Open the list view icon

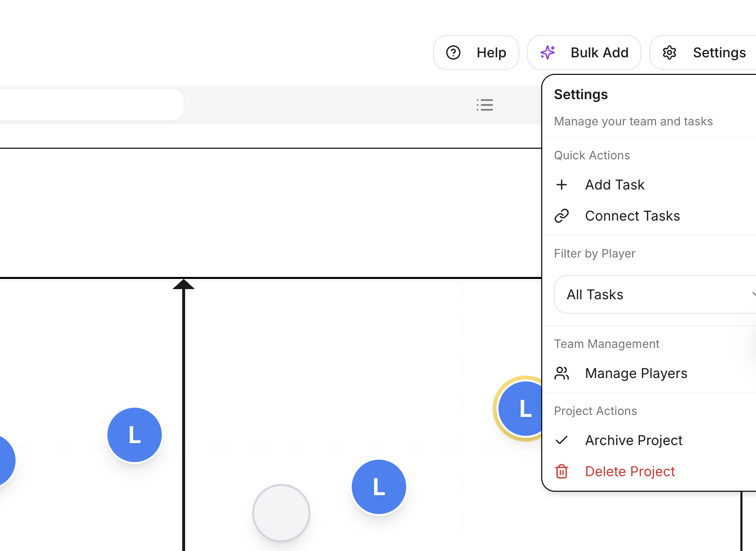[485, 105]
